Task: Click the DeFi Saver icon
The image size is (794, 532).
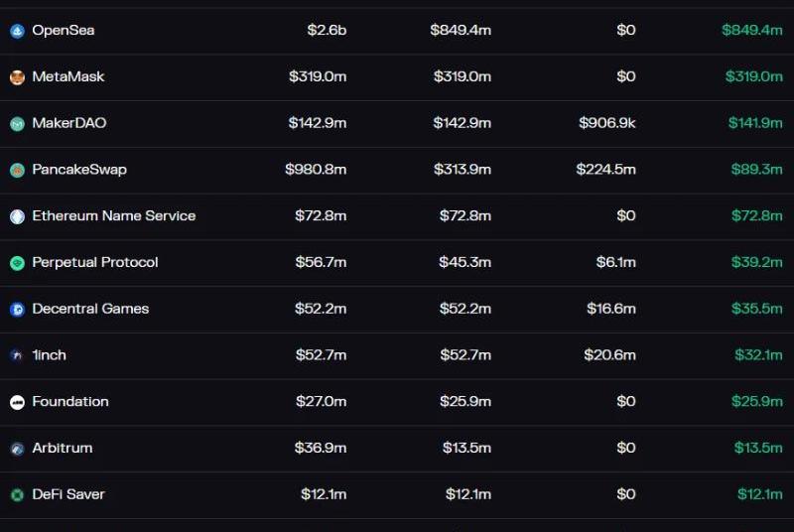Action: tap(17, 495)
